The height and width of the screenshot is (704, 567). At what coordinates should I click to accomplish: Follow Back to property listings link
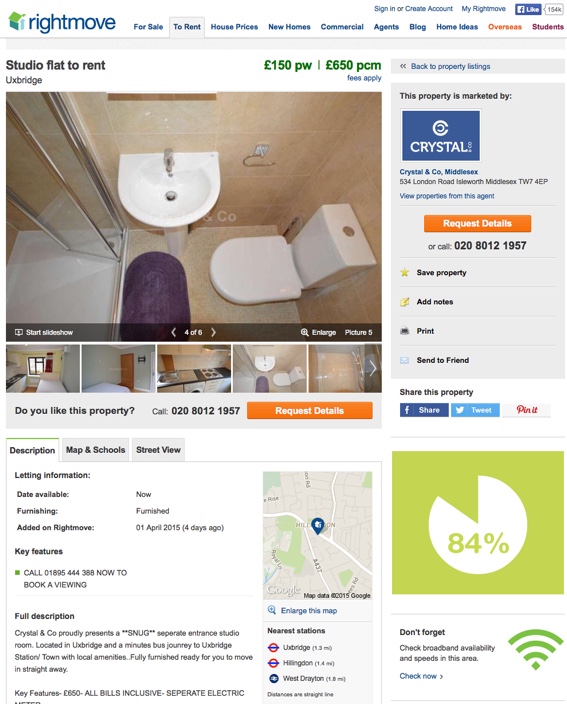450,66
